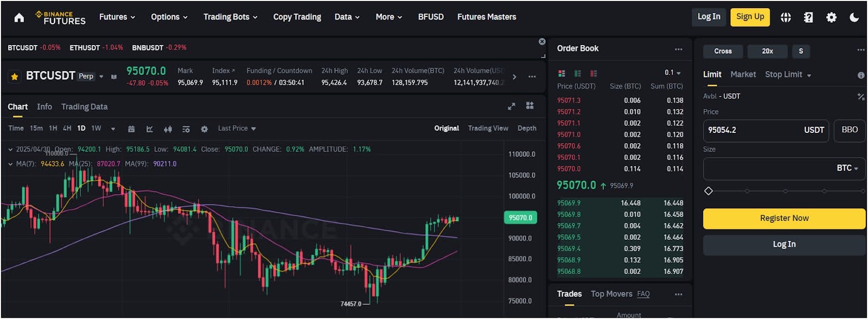
Task: Open Stop Limit order type dropdown
Action: 788,75
